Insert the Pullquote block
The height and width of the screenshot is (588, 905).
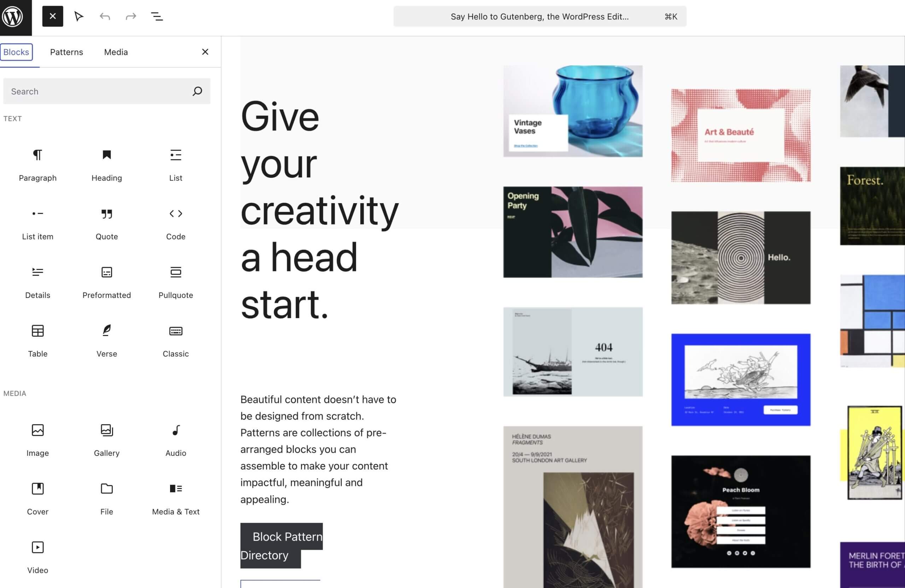(x=176, y=282)
